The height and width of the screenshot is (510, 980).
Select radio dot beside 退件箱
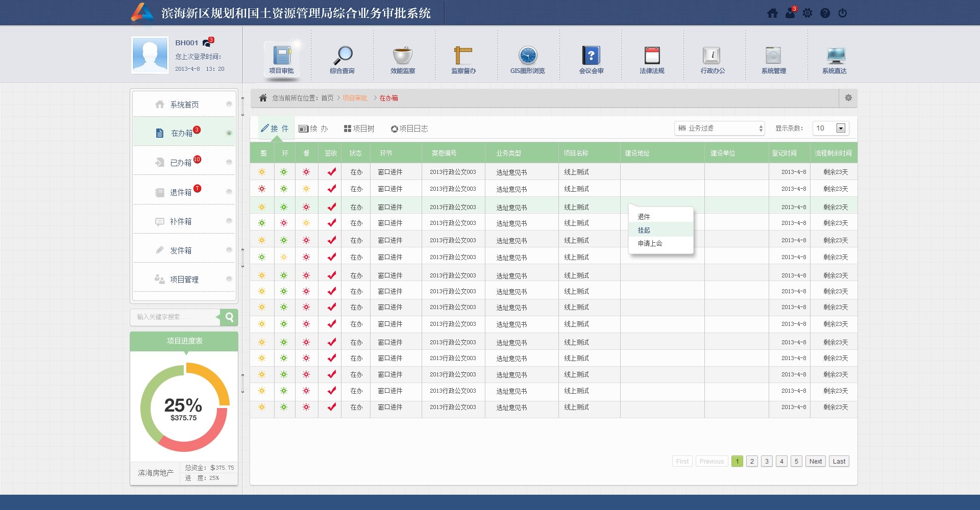[x=229, y=192]
